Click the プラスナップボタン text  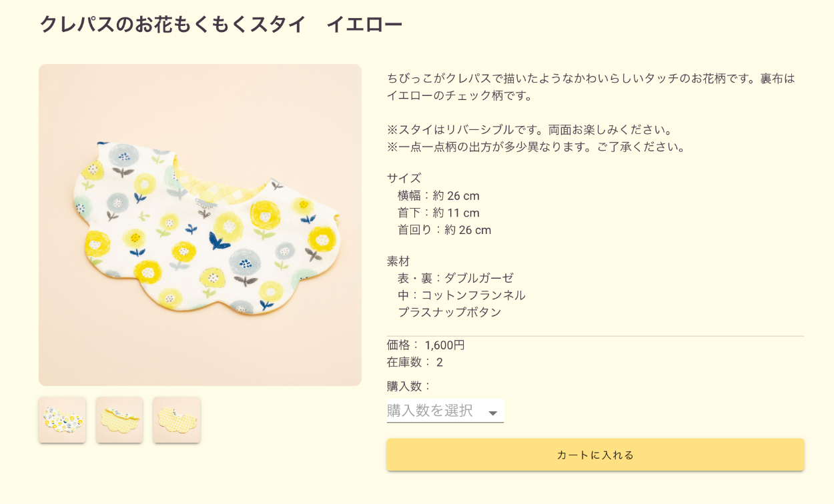click(449, 313)
